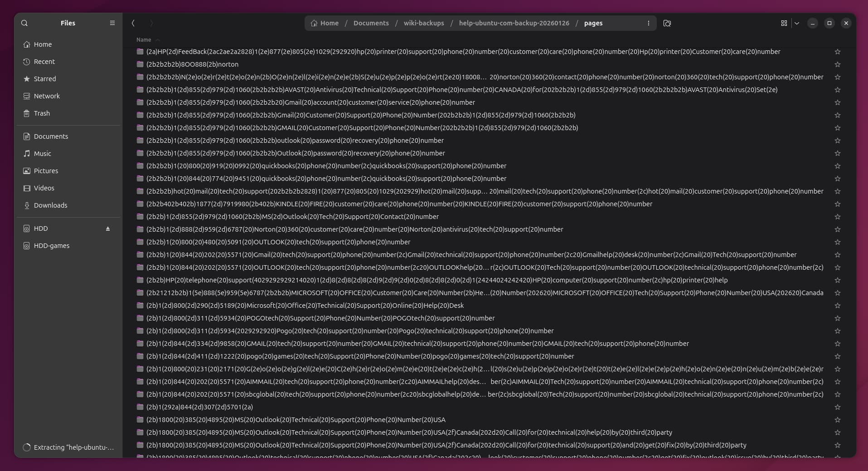868x471 pixels.
Task: Open Downloads from the sidebar
Action: click(50, 205)
